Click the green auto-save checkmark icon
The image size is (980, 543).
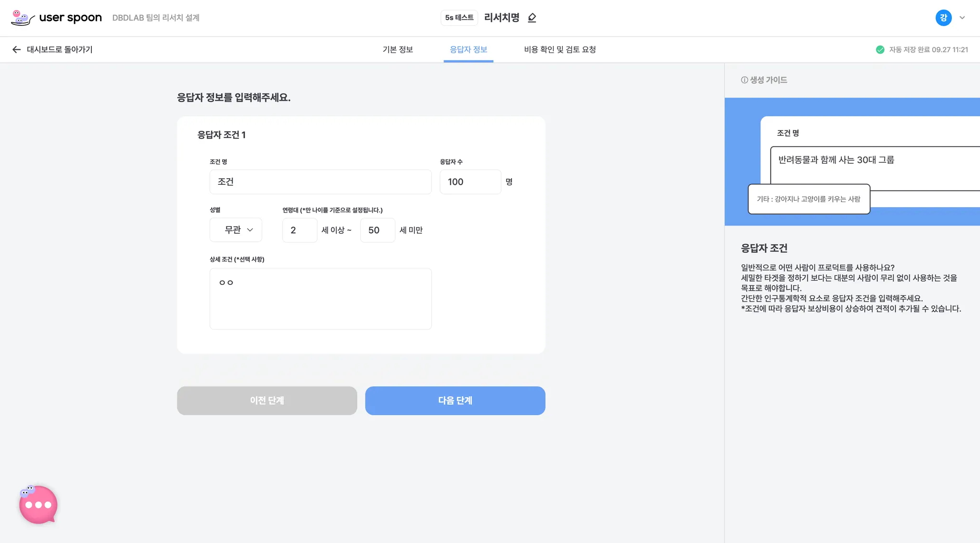tap(880, 49)
